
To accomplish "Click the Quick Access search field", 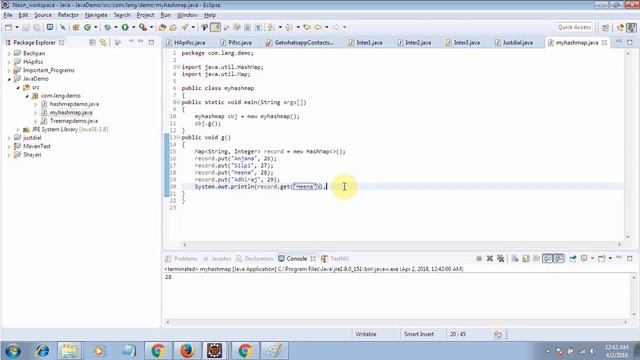I will [574, 27].
